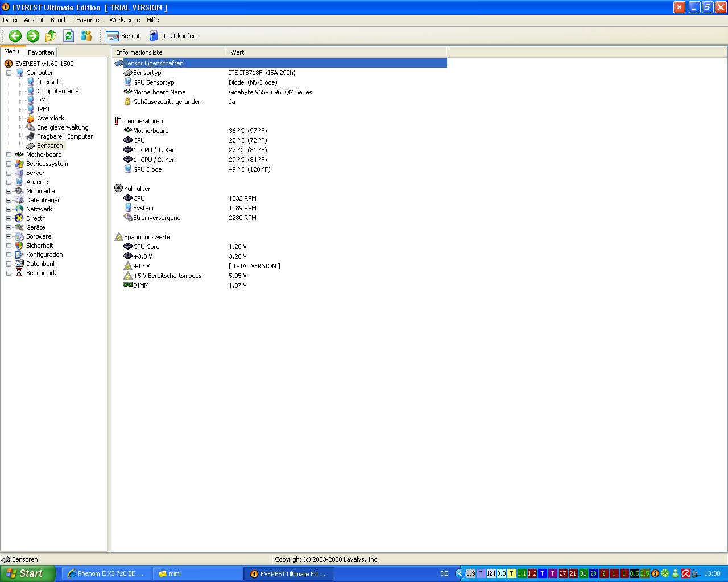Click the Windows Start button
Image resolution: width=728 pixels, height=582 pixels.
click(28, 573)
